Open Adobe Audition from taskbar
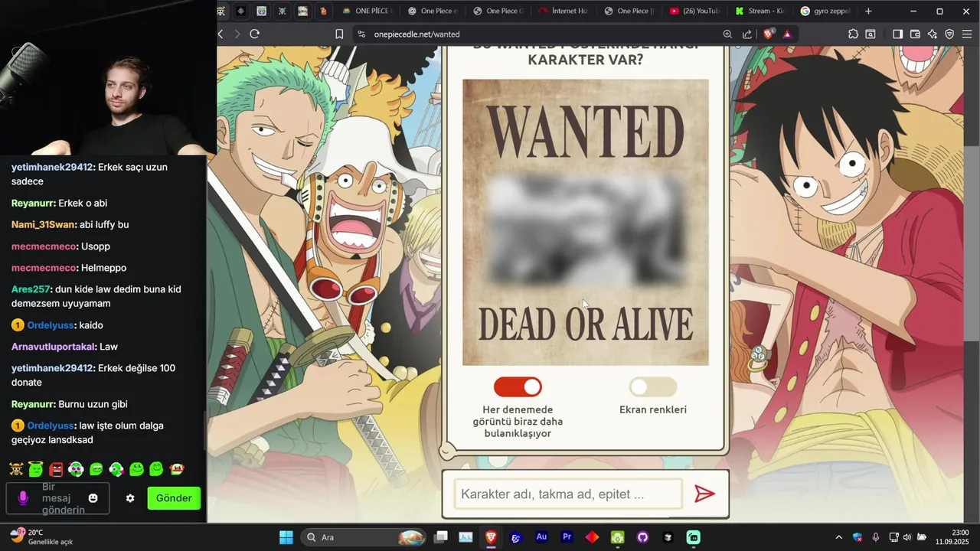The width and height of the screenshot is (980, 551). pos(541,537)
